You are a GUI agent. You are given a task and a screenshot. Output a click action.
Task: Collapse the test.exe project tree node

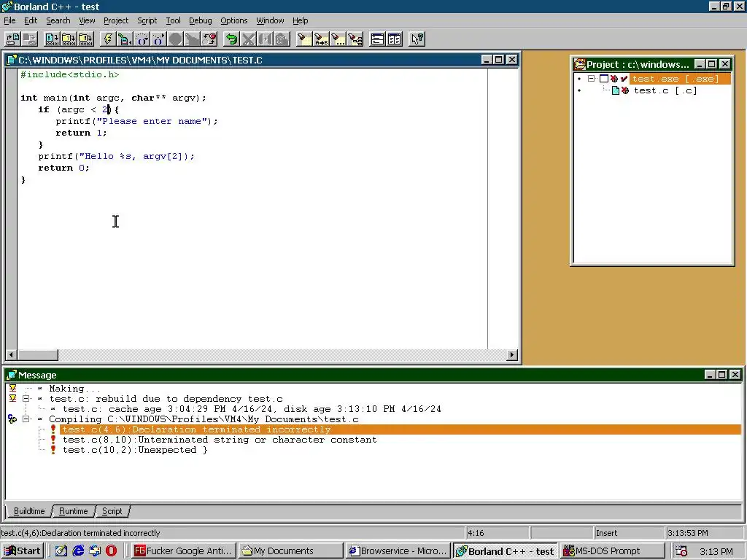(591, 79)
